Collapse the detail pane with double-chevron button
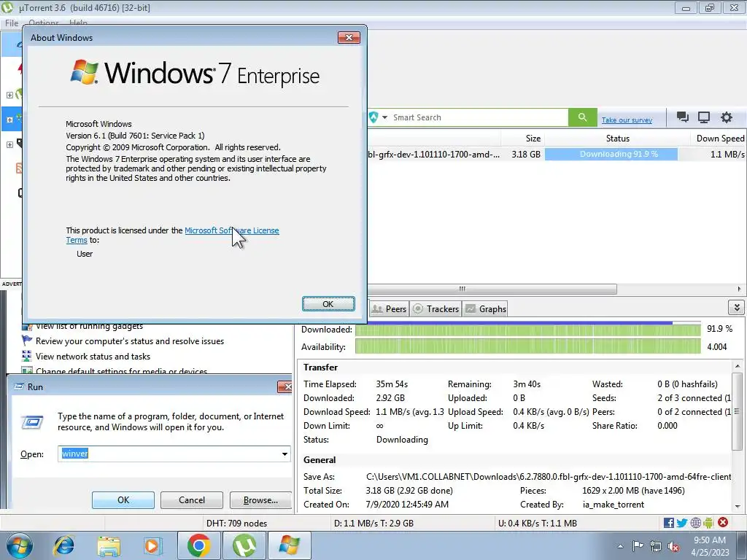 click(737, 308)
